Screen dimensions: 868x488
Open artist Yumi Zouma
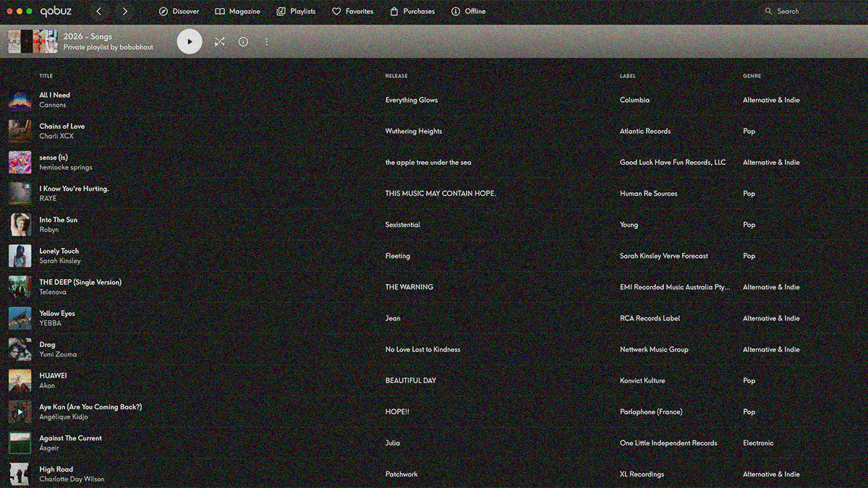(x=58, y=354)
